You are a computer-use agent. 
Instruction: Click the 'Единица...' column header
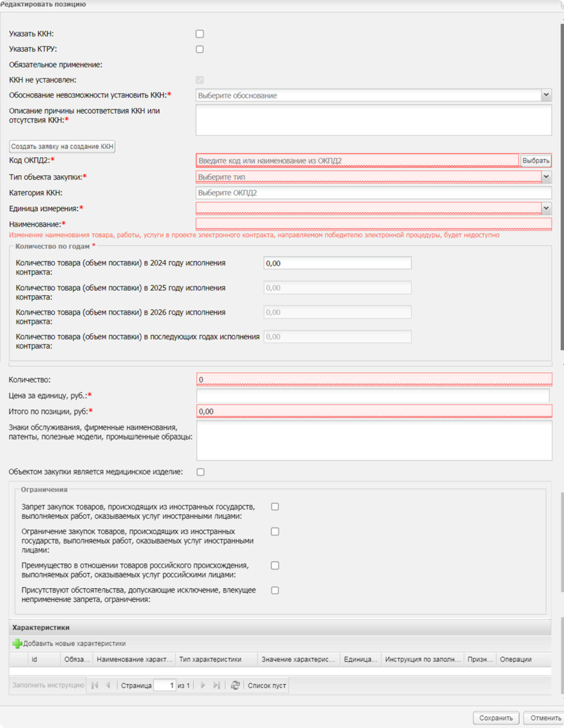tap(361, 660)
